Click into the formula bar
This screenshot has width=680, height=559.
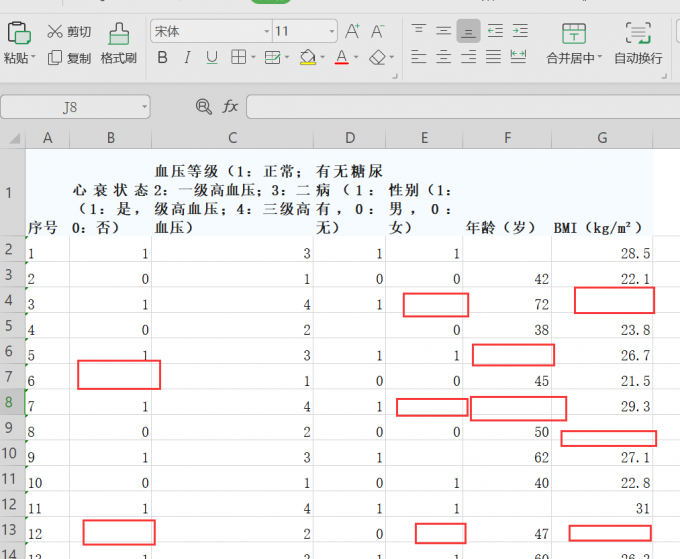click(x=463, y=107)
